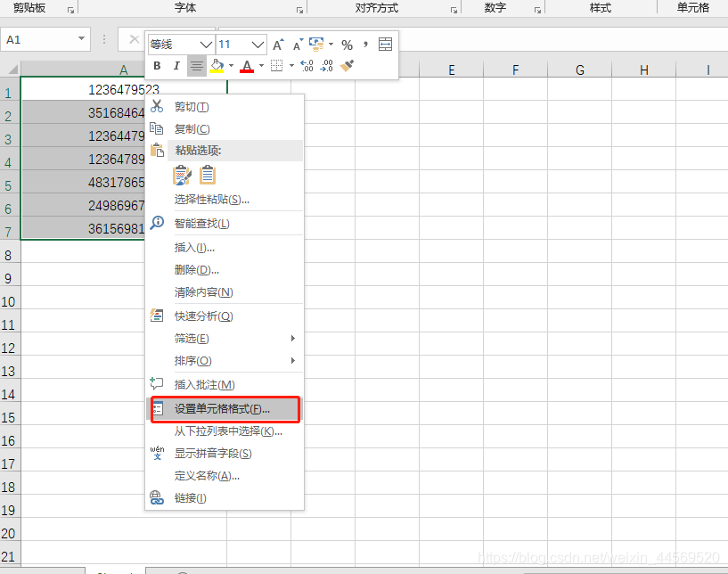Image resolution: width=728 pixels, height=574 pixels.
Task: Click accounting number format icon
Action: (x=316, y=45)
